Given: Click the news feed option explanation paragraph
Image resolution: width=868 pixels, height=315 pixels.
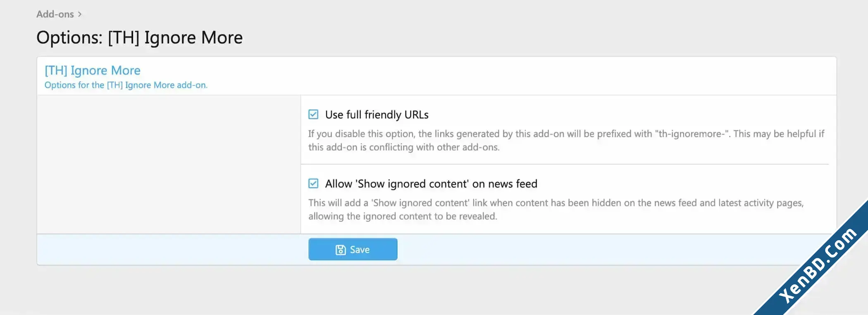Looking at the screenshot, I should click(x=556, y=209).
